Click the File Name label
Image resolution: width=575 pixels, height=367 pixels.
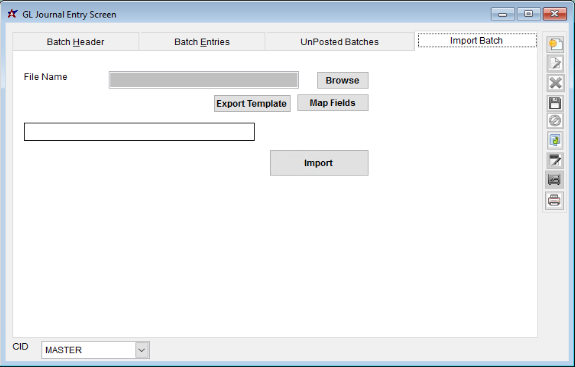coord(45,77)
